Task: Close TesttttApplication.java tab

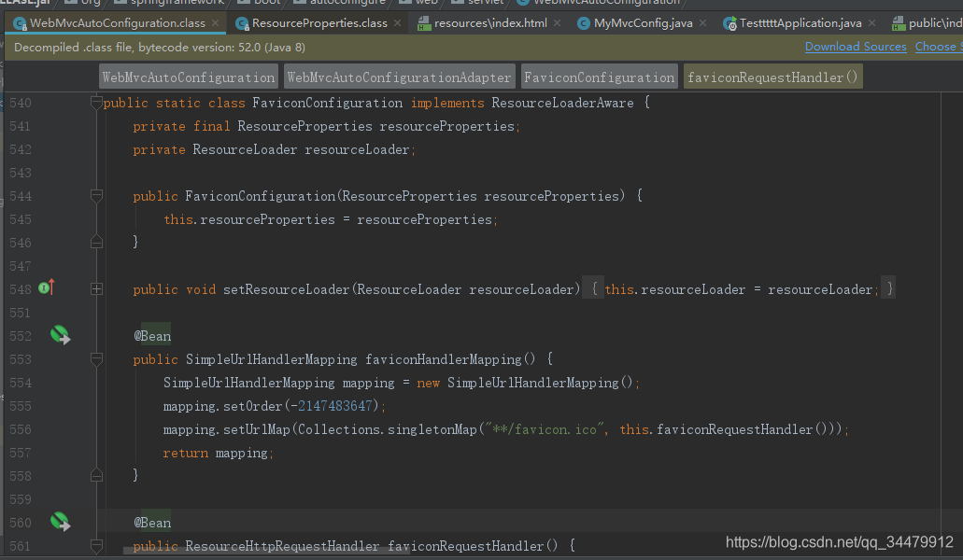Action: [871, 23]
